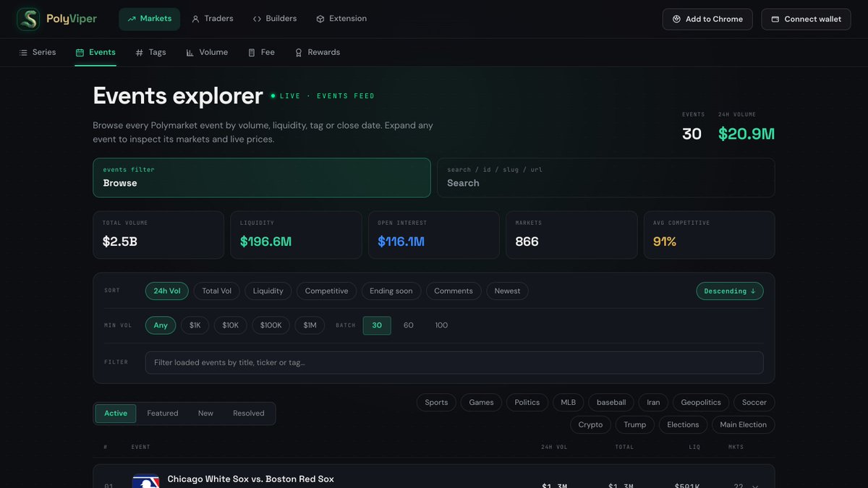The image size is (868, 488).
Task: Filter by the Crypto tag
Action: (x=590, y=425)
